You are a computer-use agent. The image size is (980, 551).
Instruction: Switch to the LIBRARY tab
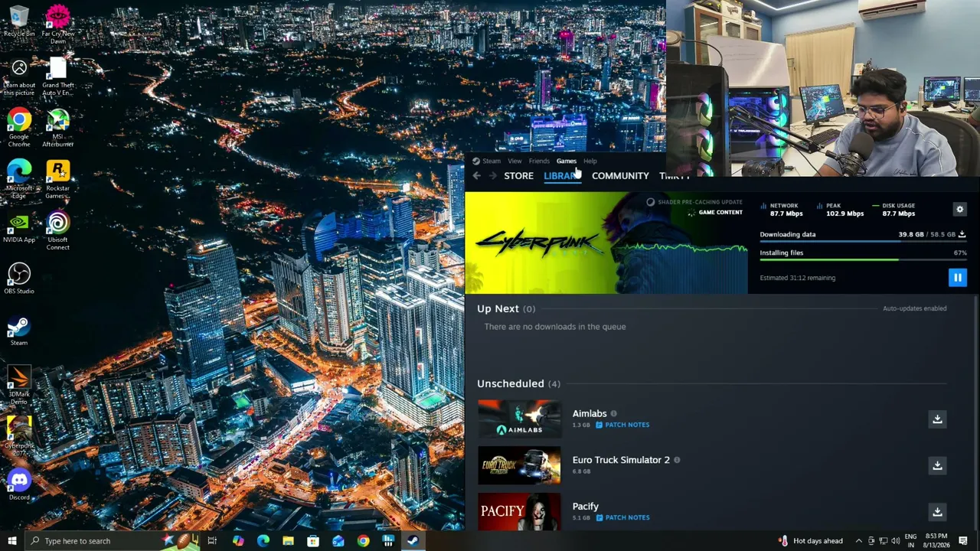point(563,176)
